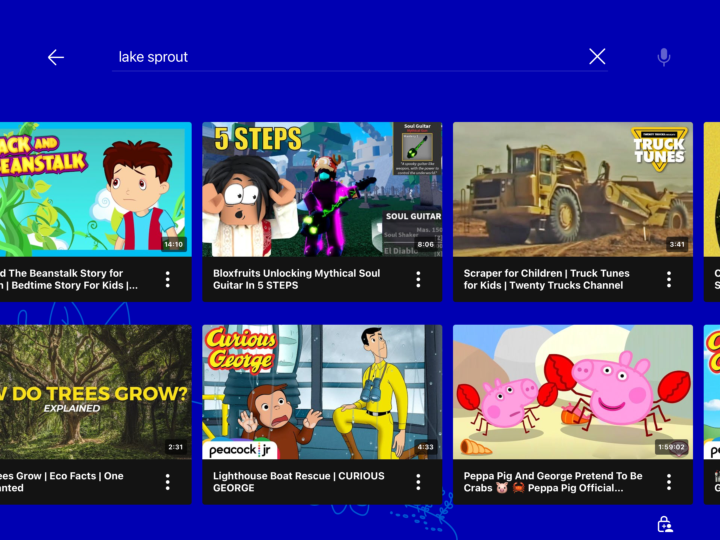Screen dimensions: 720x540
Task: Tap the parental lock icon at bottom
Action: [665, 524]
